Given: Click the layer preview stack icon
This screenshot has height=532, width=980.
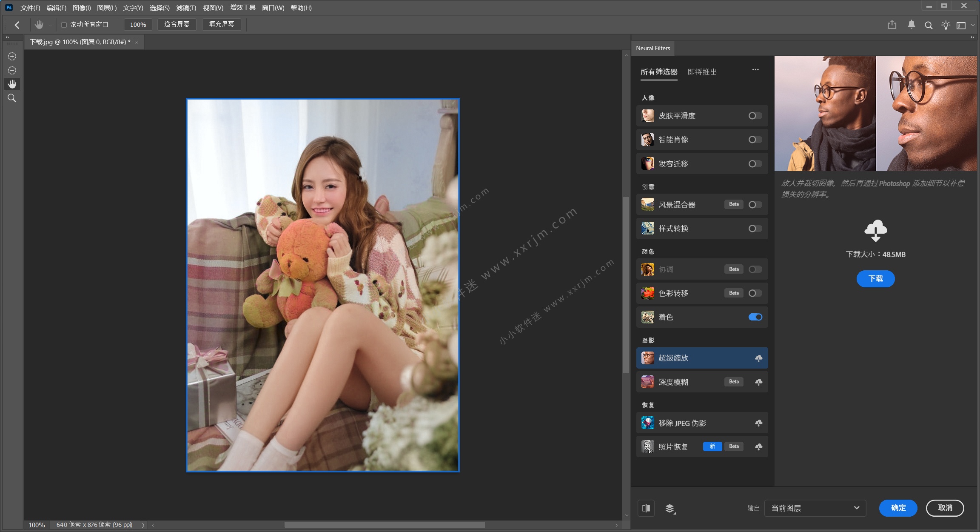Looking at the screenshot, I should [670, 508].
